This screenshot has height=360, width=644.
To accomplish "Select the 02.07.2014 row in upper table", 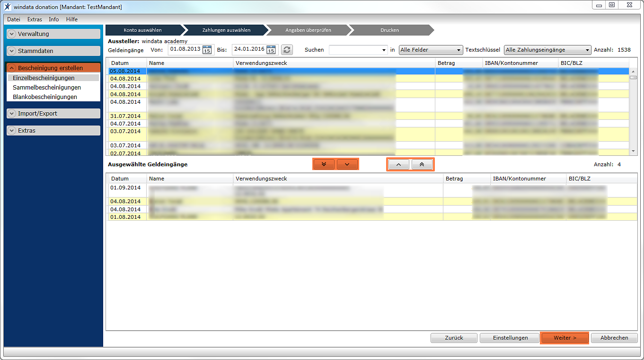I will [369, 153].
